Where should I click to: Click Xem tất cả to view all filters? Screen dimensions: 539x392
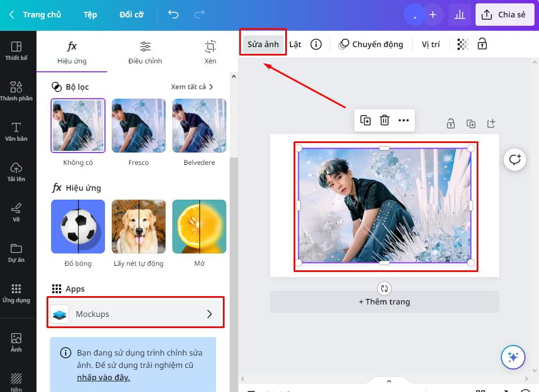pyautogui.click(x=190, y=86)
